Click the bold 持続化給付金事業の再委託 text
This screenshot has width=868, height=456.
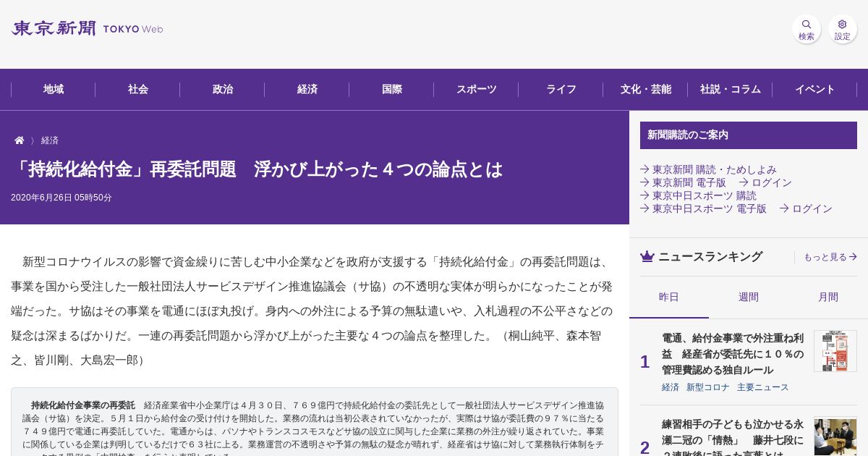click(x=82, y=405)
